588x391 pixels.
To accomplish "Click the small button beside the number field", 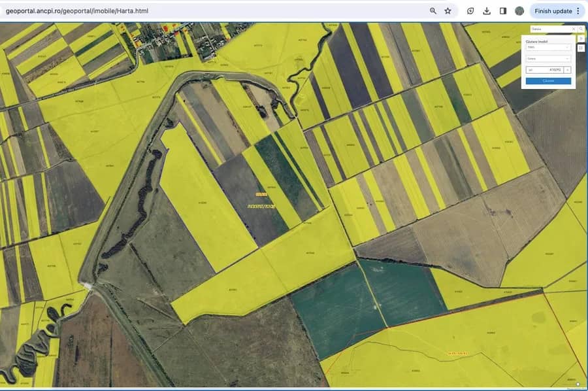I will (568, 69).
